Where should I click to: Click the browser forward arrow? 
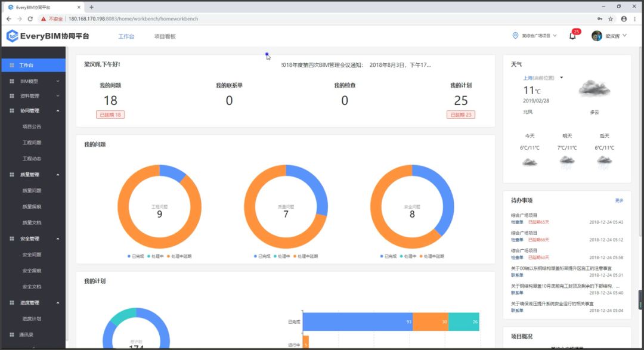pyautogui.click(x=19, y=19)
